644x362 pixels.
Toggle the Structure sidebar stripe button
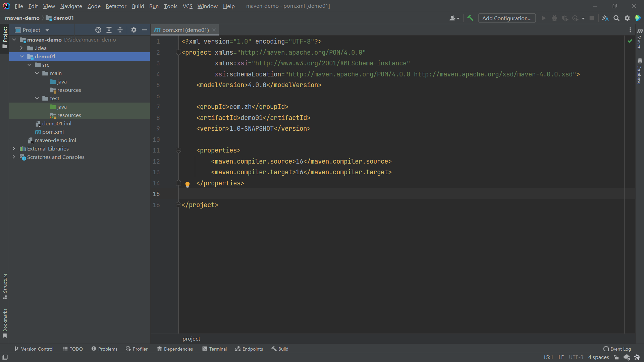click(5, 286)
